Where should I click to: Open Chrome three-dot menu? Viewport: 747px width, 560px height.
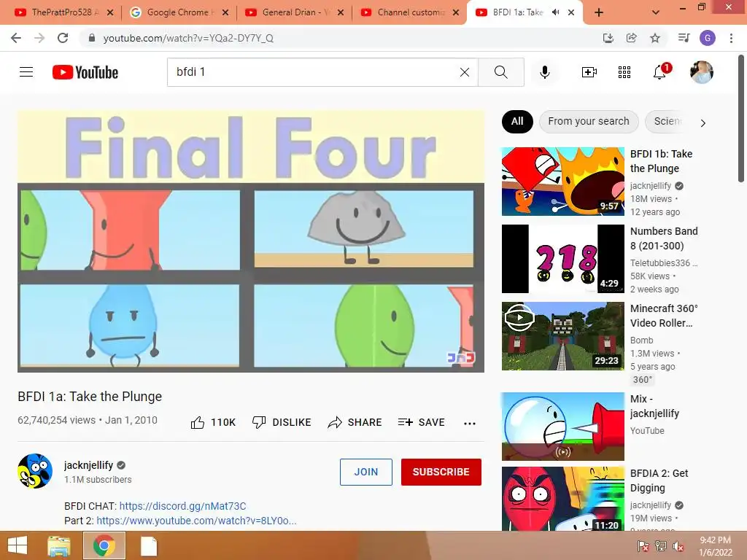point(731,38)
